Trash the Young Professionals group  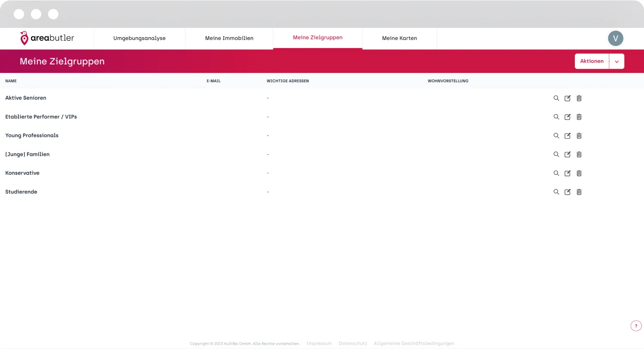point(579,135)
